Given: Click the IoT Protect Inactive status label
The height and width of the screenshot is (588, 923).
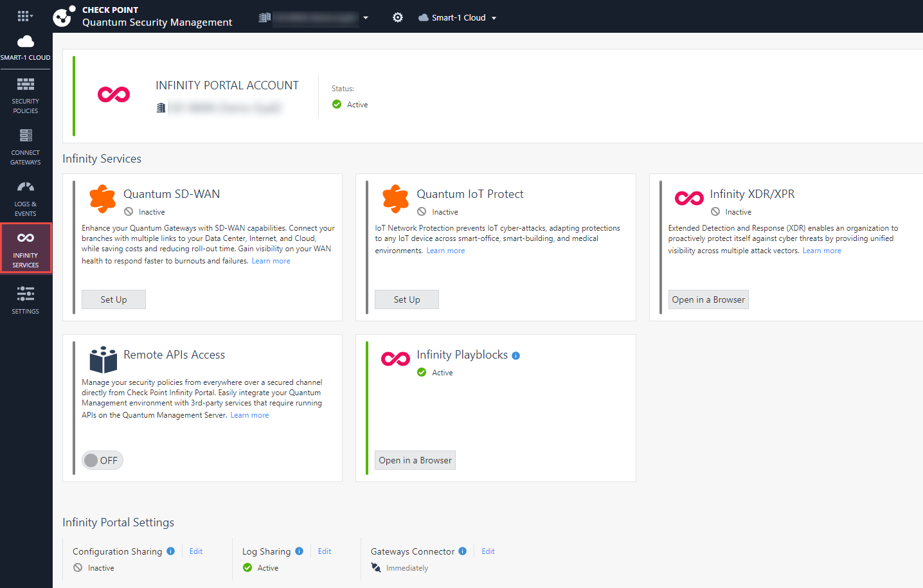Looking at the screenshot, I should pos(445,212).
